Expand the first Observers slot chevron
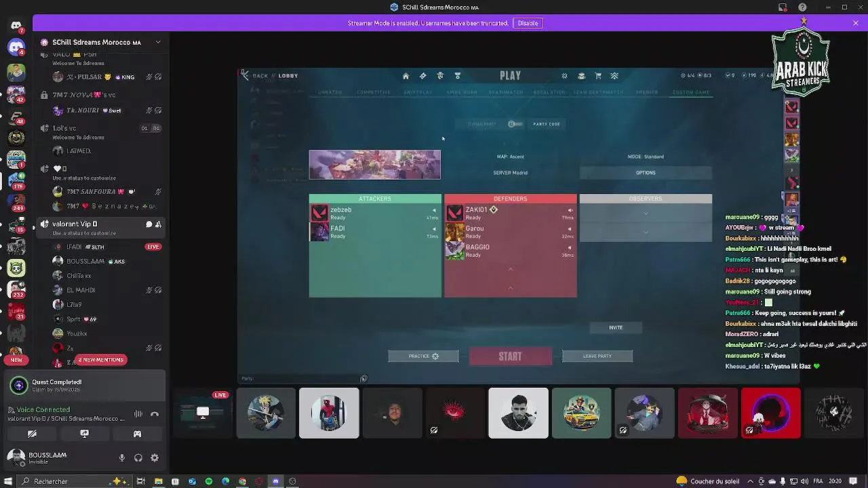 pyautogui.click(x=646, y=213)
